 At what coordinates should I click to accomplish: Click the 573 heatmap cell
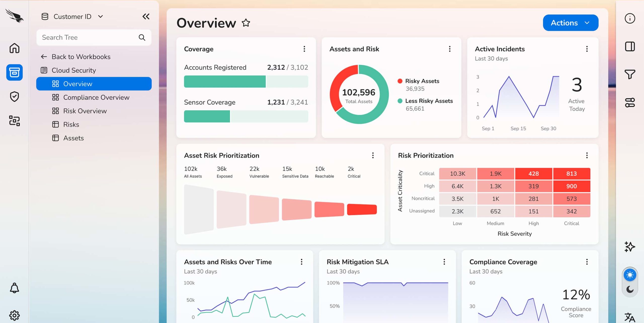(571, 199)
